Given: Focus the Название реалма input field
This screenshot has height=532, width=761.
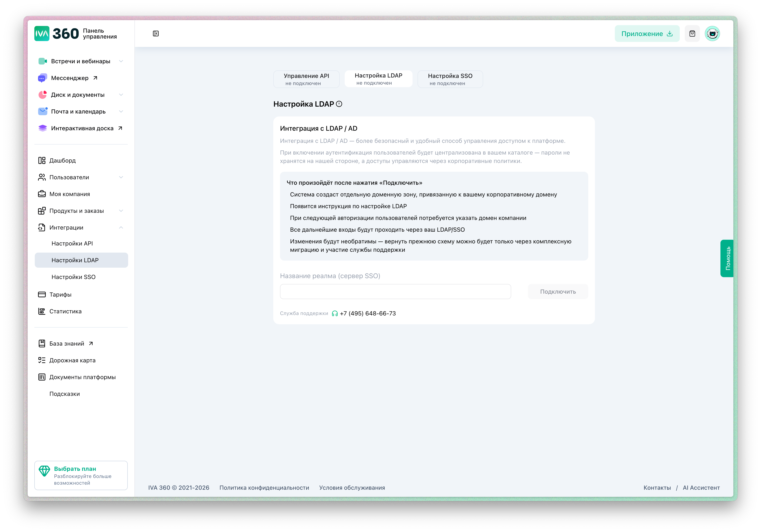Looking at the screenshot, I should click(x=395, y=292).
